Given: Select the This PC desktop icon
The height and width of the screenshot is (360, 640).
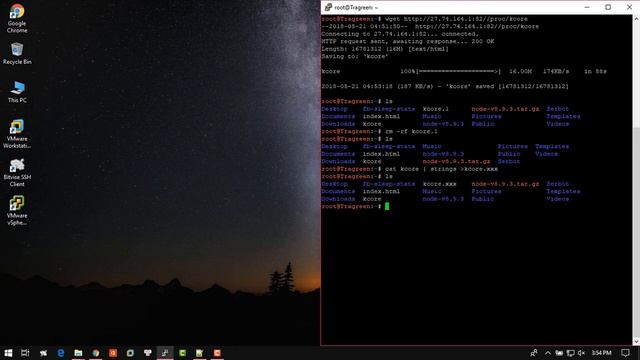Looking at the screenshot, I should pyautogui.click(x=17, y=92).
